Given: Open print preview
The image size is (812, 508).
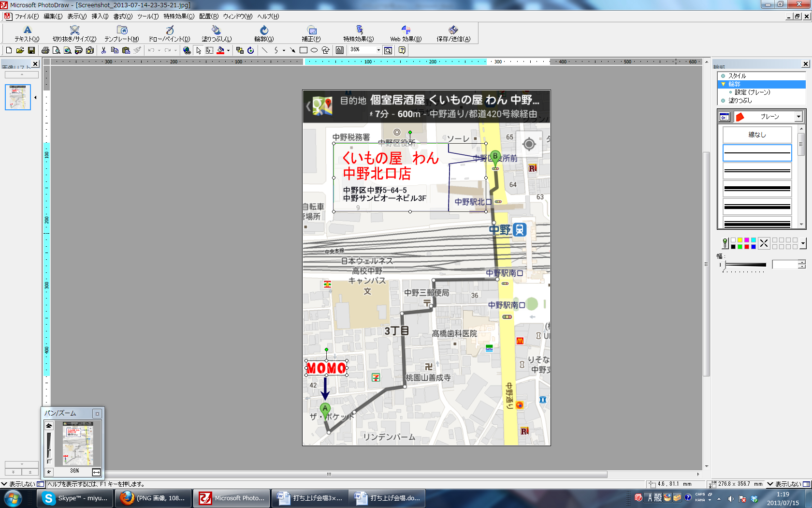Looking at the screenshot, I should pyautogui.click(x=57, y=50).
